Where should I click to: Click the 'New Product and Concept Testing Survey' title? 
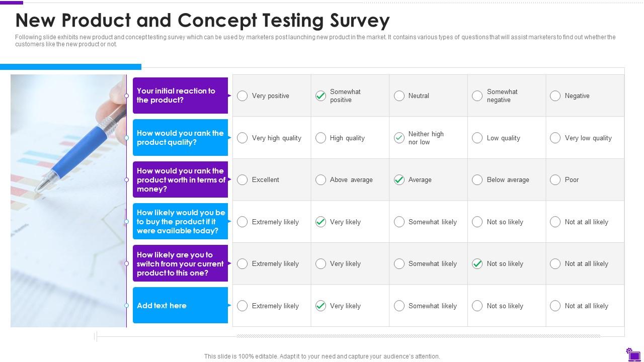click(x=202, y=21)
